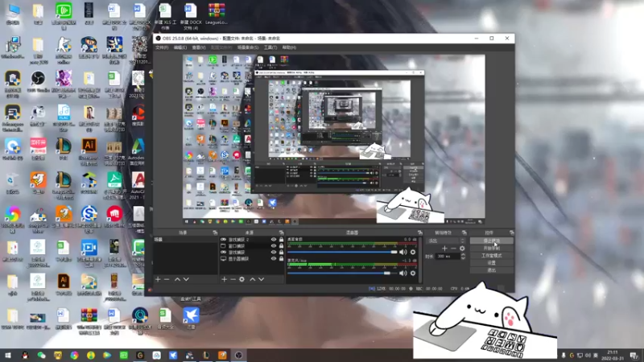Move source down in Sources panel
The image size is (644, 362).
click(261, 279)
